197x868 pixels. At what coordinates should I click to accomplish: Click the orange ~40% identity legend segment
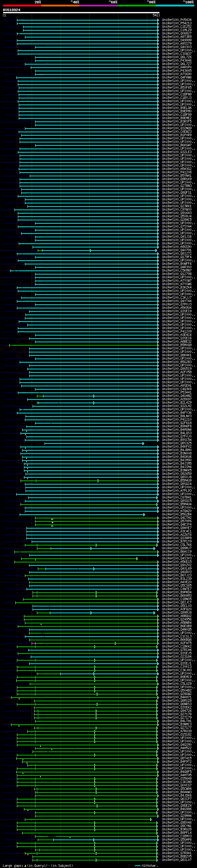click(x=60, y=6)
